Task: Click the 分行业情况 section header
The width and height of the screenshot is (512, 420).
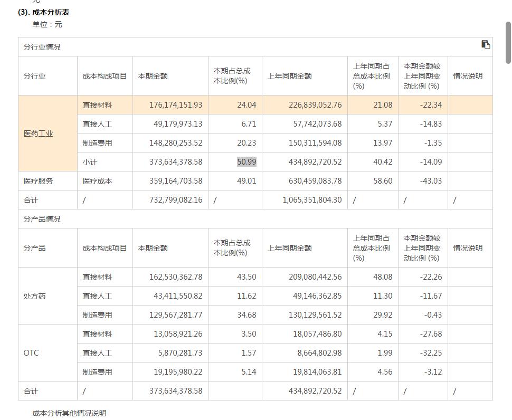Action: (40, 46)
